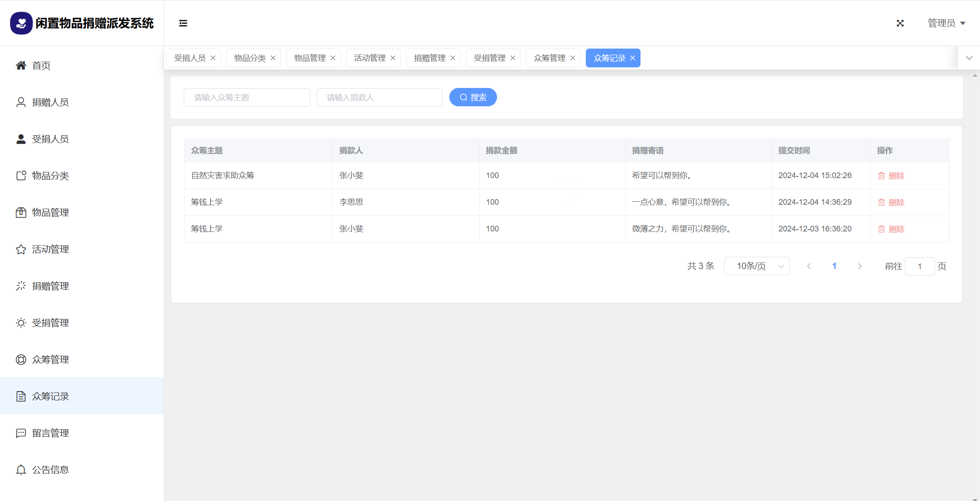Close the 受捐人员 tab
The image size is (980, 501).
coord(213,58)
